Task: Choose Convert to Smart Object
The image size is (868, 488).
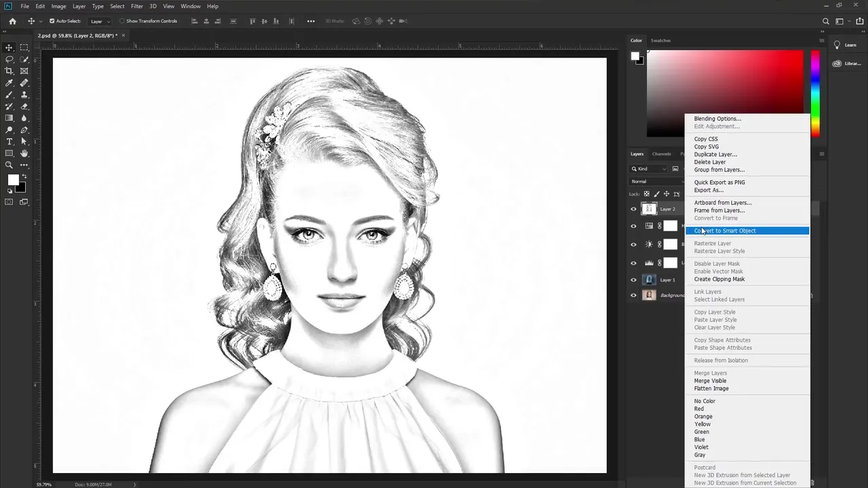Action: point(747,230)
